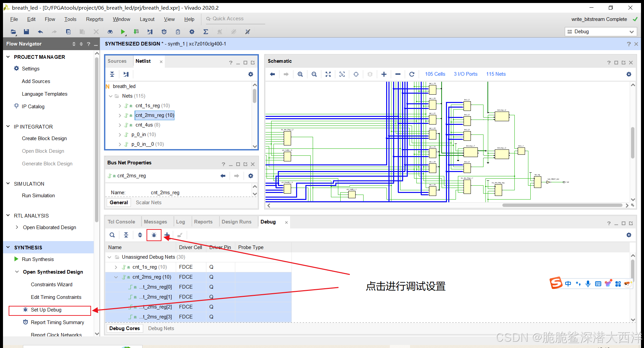Click the create debug port plus icon

tap(167, 235)
